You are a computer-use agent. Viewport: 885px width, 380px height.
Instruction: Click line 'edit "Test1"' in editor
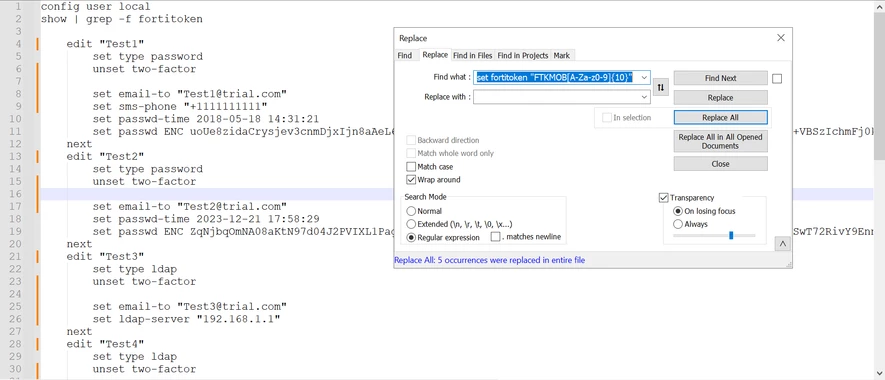[x=105, y=44]
